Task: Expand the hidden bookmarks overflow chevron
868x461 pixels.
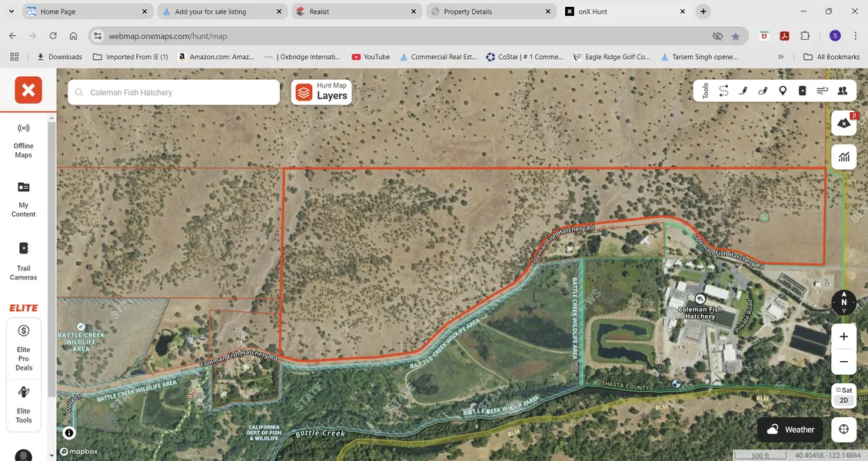Action: click(x=780, y=57)
